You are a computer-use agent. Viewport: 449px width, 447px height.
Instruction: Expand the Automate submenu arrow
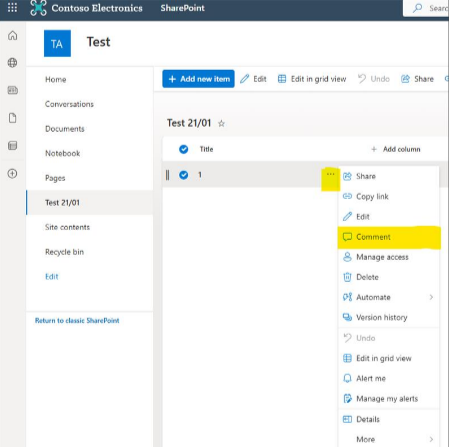(431, 297)
